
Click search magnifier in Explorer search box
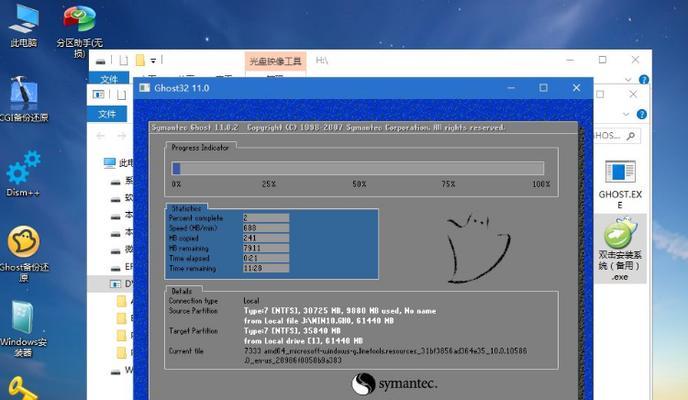pyautogui.click(x=631, y=136)
